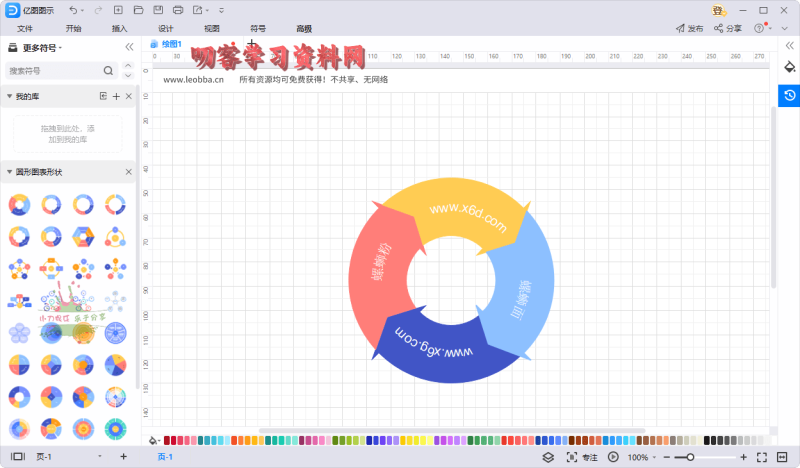
Task: Collapse the 我的库 section
Action: 9,96
